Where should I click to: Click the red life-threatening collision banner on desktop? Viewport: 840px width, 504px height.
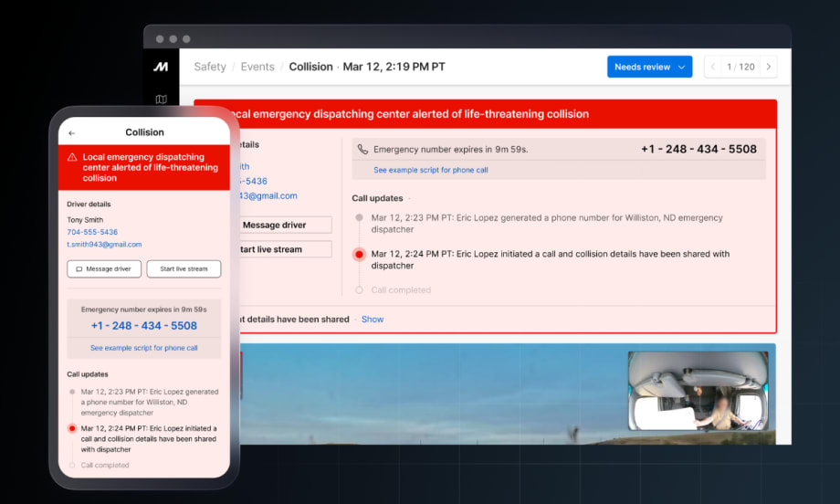(x=486, y=113)
